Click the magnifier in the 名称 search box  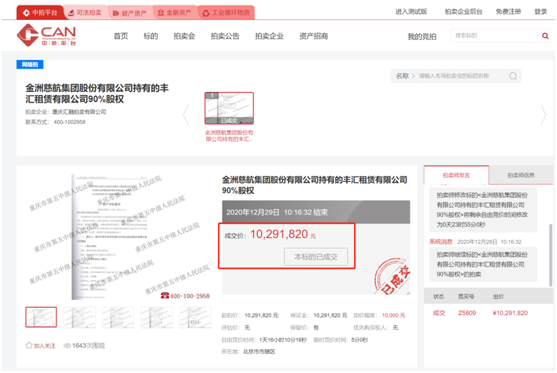(513, 76)
